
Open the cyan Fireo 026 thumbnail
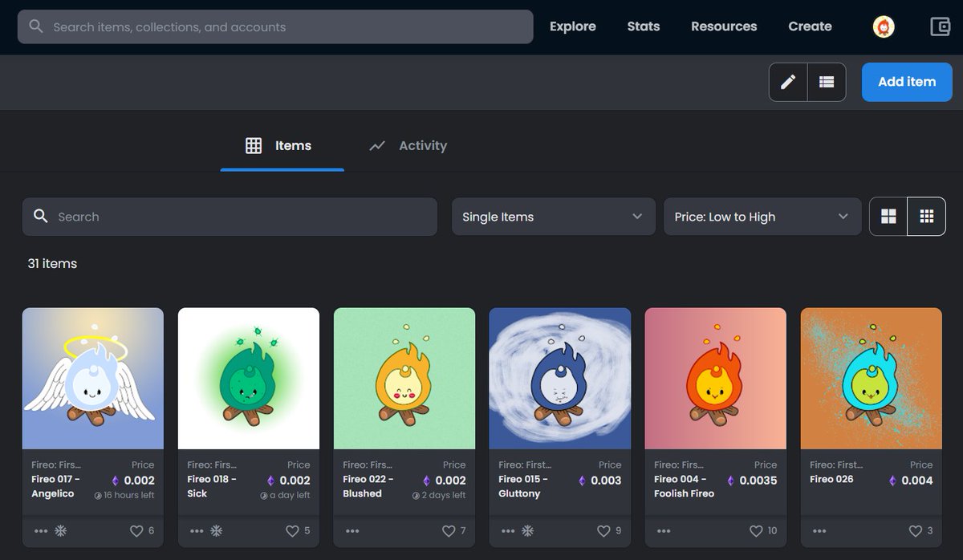872,379
